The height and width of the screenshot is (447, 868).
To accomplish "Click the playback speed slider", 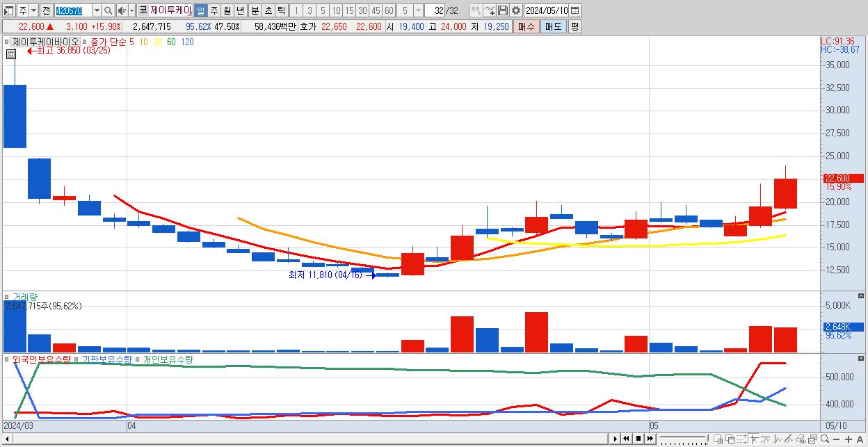I will [x=684, y=439].
